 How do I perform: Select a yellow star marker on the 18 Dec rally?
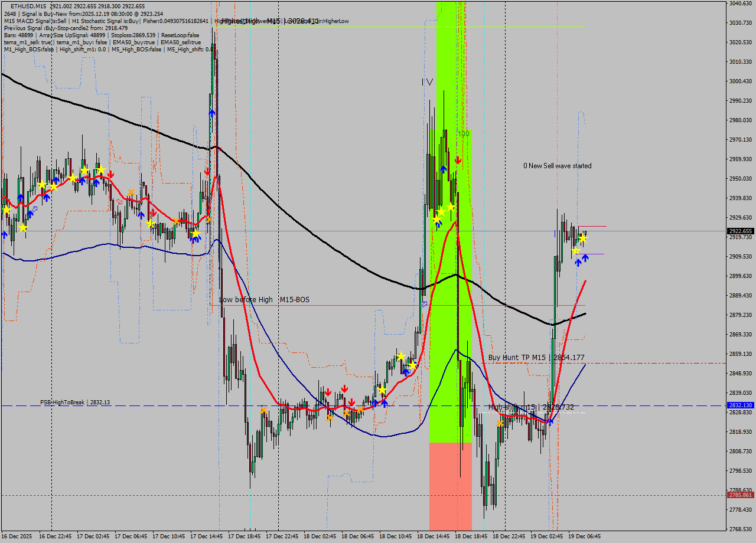tap(451, 208)
